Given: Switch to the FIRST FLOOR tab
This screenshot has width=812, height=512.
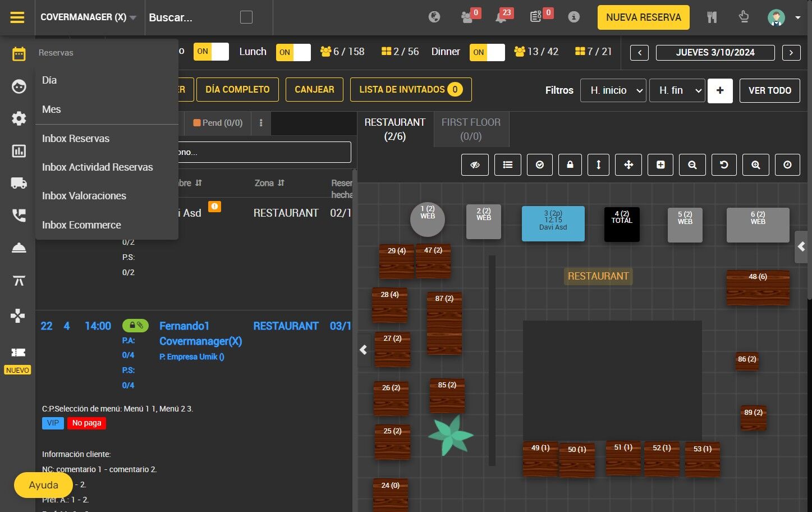Looking at the screenshot, I should (x=471, y=129).
